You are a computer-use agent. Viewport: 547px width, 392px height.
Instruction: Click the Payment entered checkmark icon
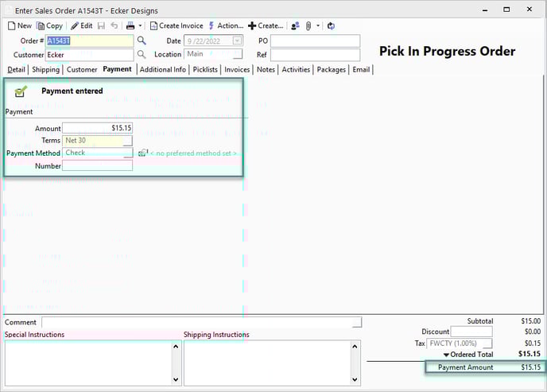[21, 91]
